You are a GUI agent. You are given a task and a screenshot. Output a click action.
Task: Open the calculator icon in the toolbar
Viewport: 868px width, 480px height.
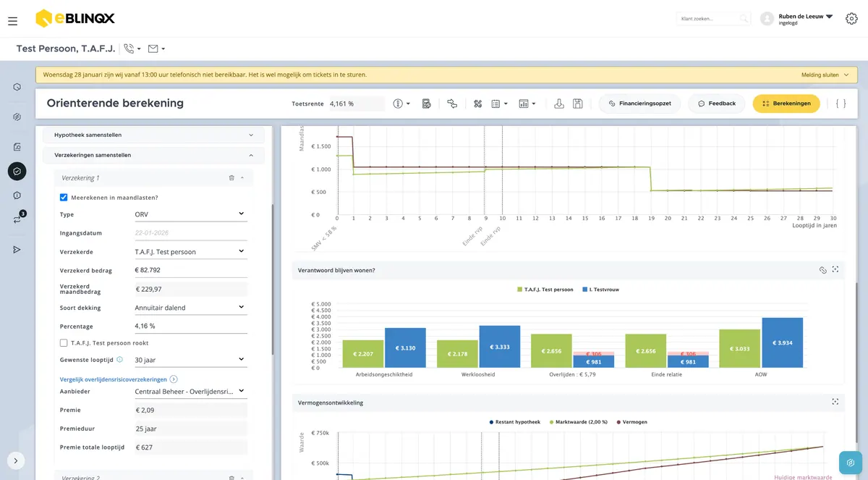(x=427, y=104)
